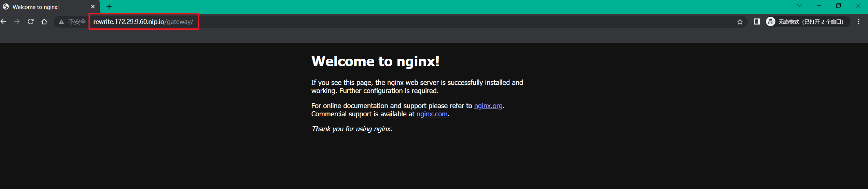
Task: Close the browser window
Action: [x=858, y=6]
